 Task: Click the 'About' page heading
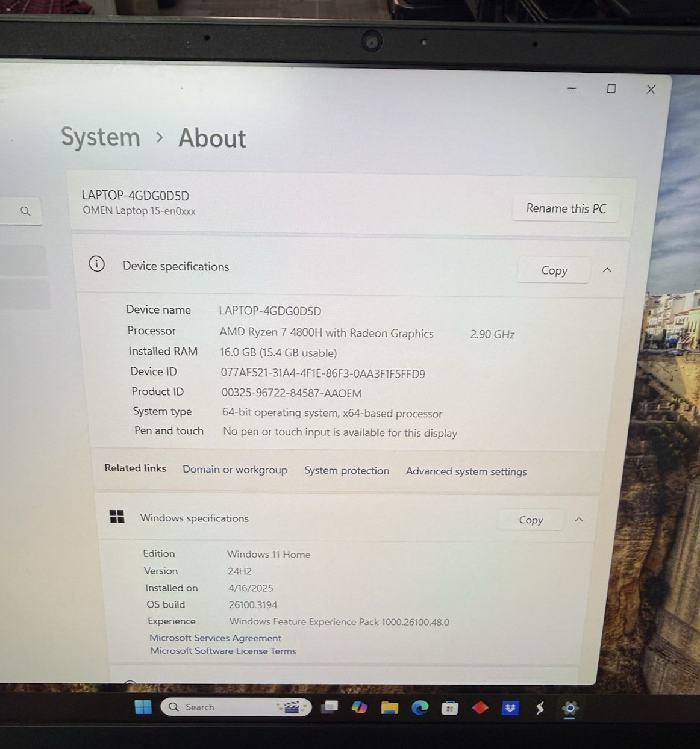(212, 138)
